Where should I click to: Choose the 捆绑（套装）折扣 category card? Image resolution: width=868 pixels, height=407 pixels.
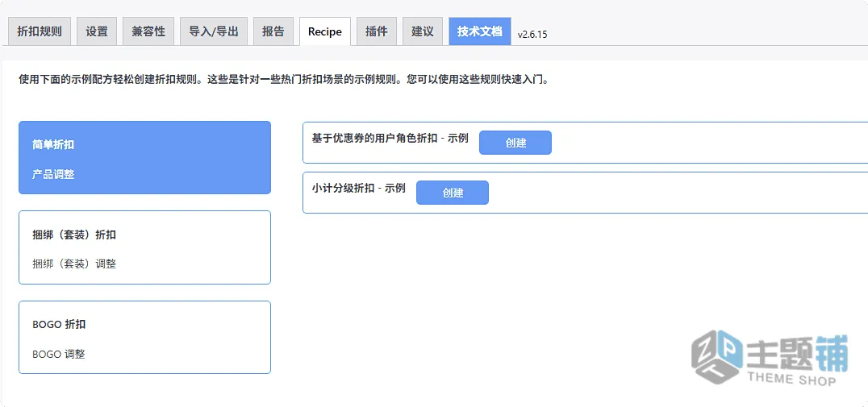point(144,247)
